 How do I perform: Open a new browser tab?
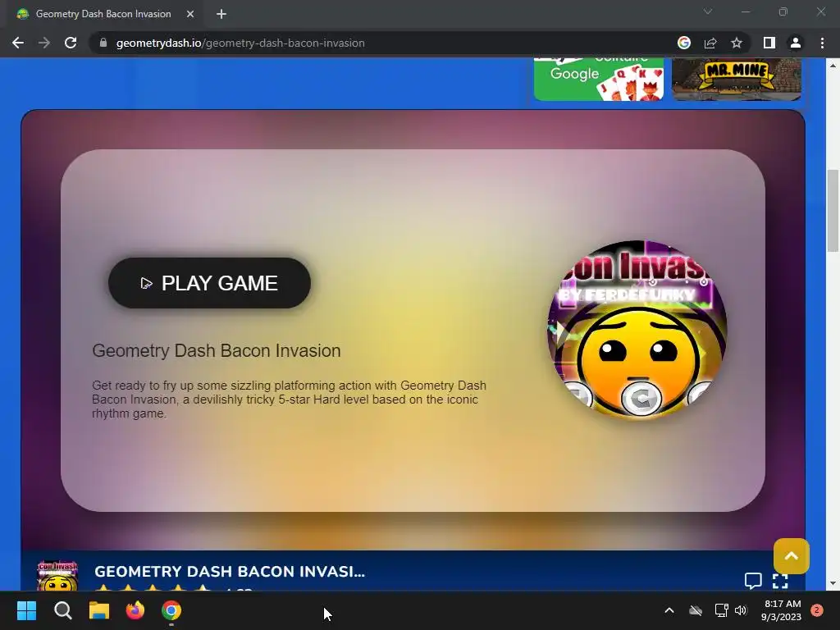pyautogui.click(x=221, y=14)
